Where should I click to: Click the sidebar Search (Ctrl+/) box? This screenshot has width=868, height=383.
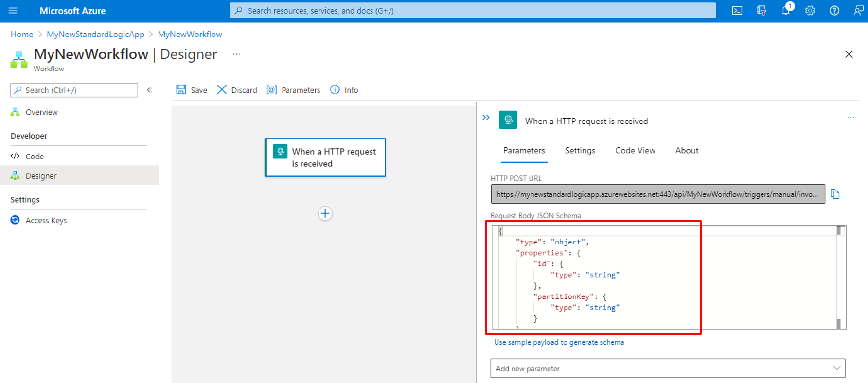(x=74, y=90)
